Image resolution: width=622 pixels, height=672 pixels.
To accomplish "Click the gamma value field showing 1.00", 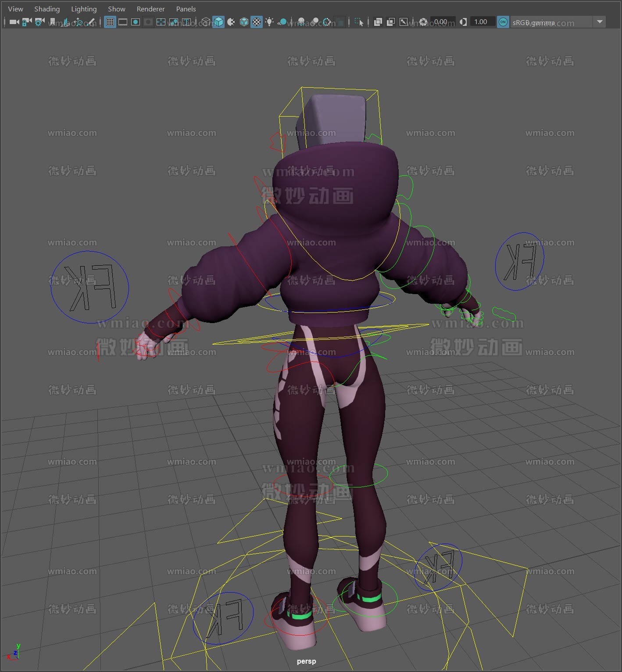I will pos(481,22).
